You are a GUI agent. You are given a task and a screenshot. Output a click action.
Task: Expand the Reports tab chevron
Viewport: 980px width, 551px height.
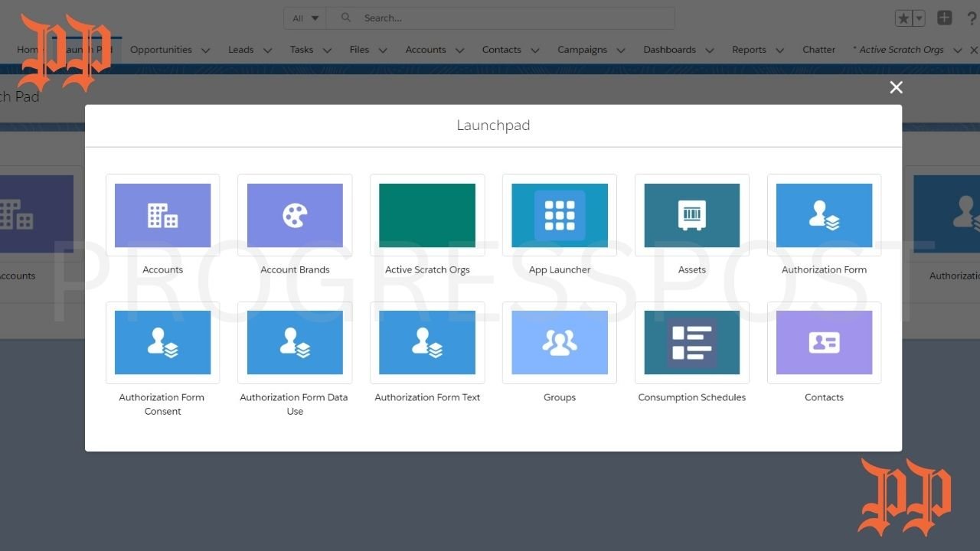tap(779, 51)
